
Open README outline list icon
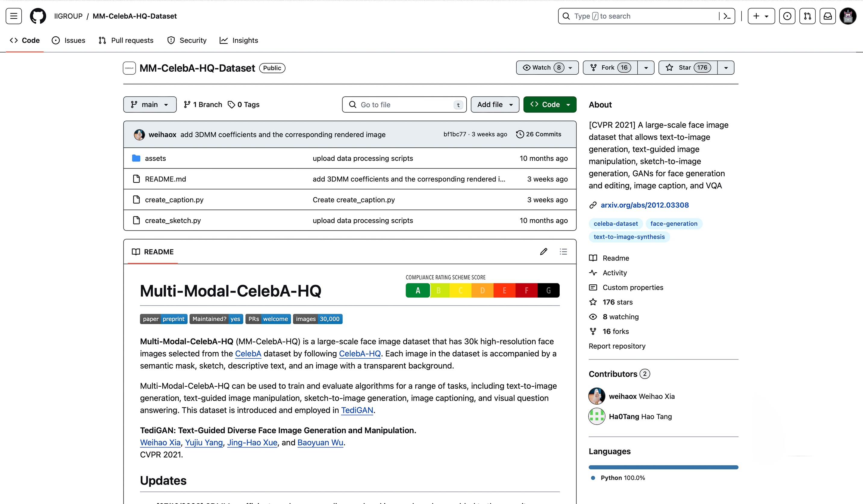click(563, 252)
